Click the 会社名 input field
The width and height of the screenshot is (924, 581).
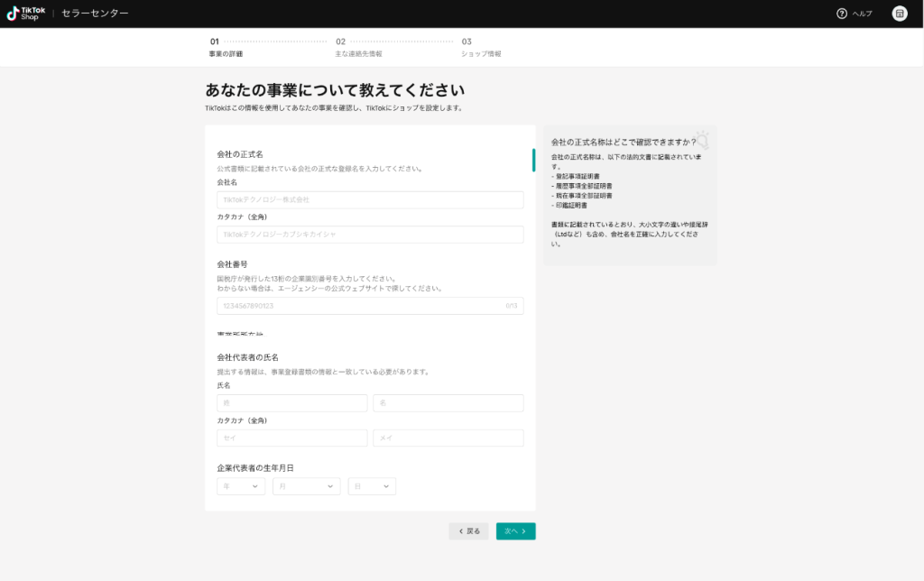tap(370, 199)
